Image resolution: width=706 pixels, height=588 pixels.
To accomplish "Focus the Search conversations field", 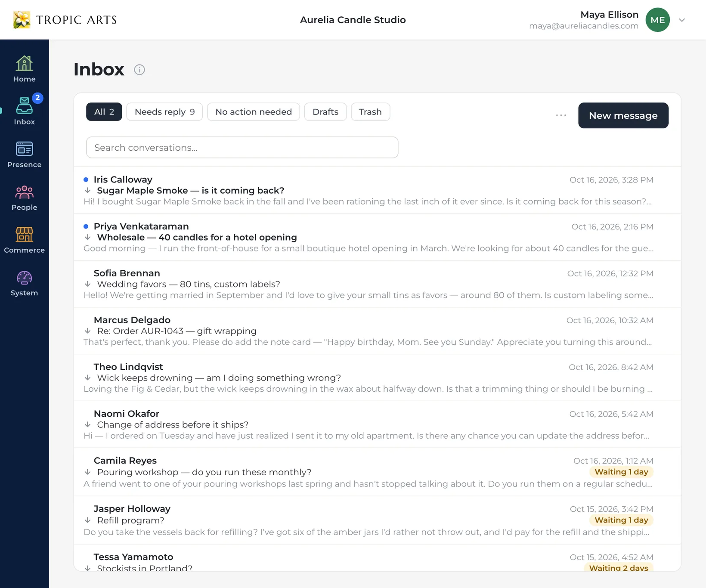I will tap(242, 148).
